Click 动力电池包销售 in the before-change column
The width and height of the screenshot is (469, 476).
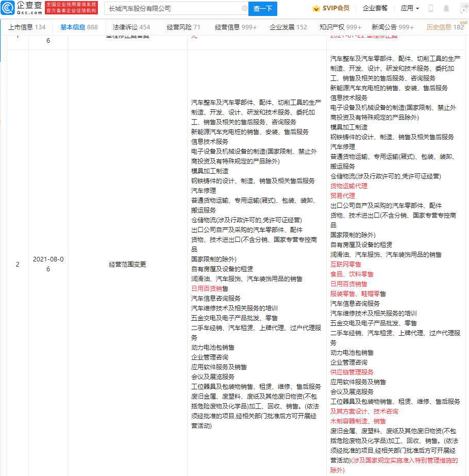[x=213, y=347]
